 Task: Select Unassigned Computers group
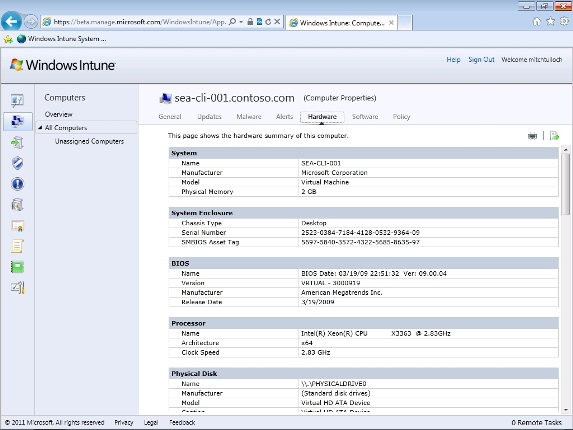tap(89, 141)
